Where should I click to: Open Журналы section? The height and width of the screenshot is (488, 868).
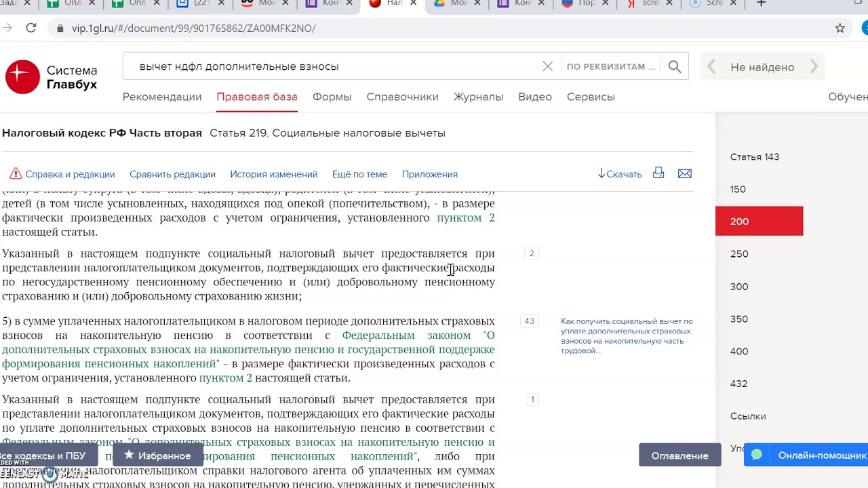(x=478, y=97)
